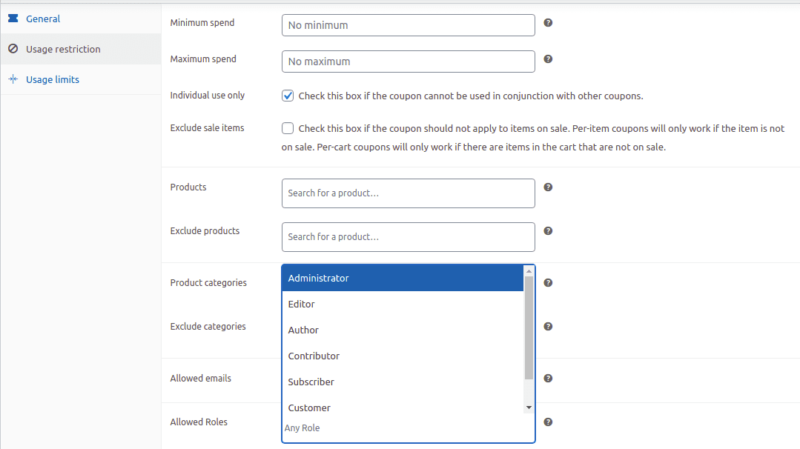
Task: Click help icon beside Exclude categories
Action: pos(548,326)
